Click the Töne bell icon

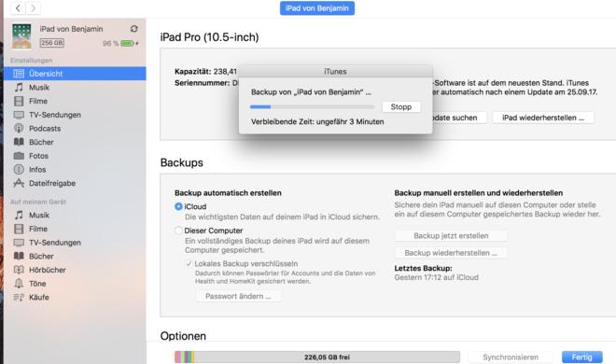coord(19,283)
